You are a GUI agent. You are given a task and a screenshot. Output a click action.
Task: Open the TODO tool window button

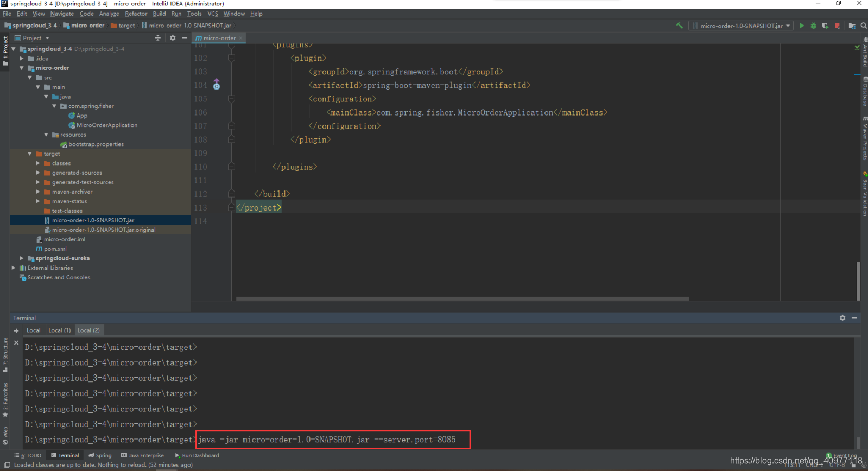tap(28, 455)
